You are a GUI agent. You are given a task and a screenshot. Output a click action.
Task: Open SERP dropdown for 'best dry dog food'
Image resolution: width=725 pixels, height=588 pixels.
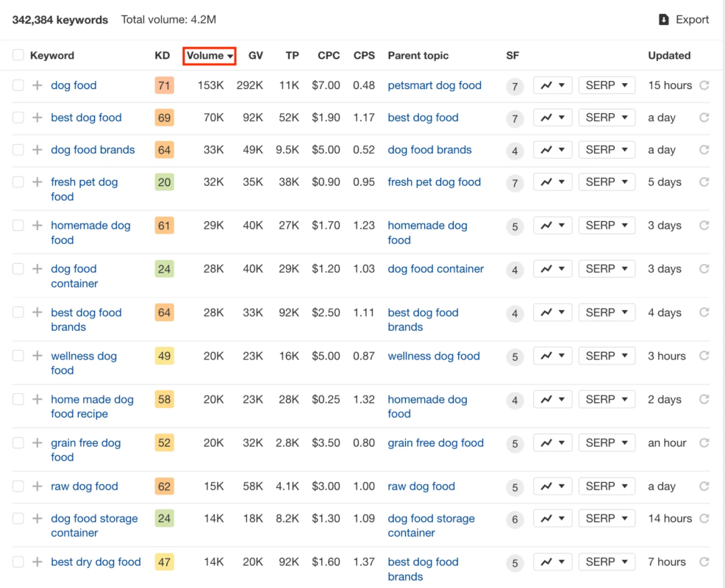[607, 562]
